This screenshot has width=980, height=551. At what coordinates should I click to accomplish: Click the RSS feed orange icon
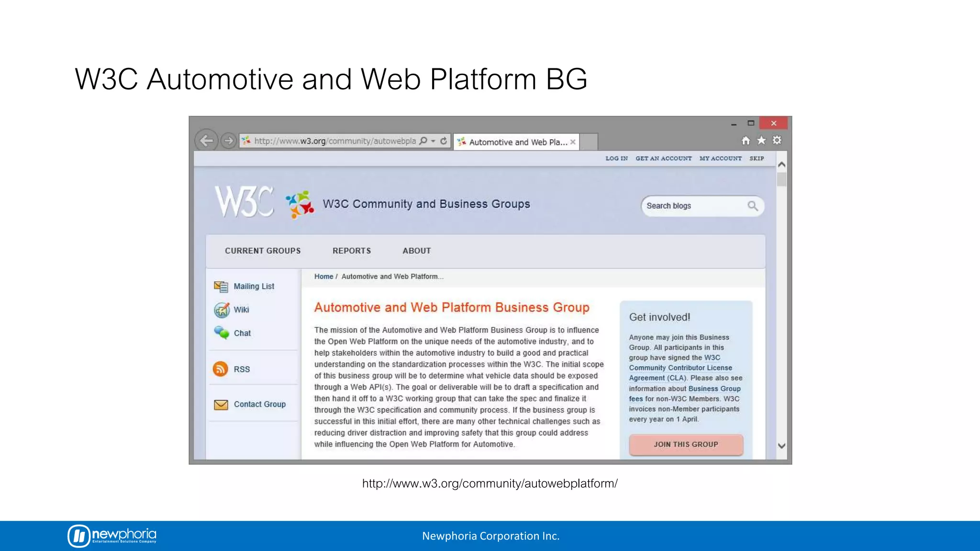[221, 369]
